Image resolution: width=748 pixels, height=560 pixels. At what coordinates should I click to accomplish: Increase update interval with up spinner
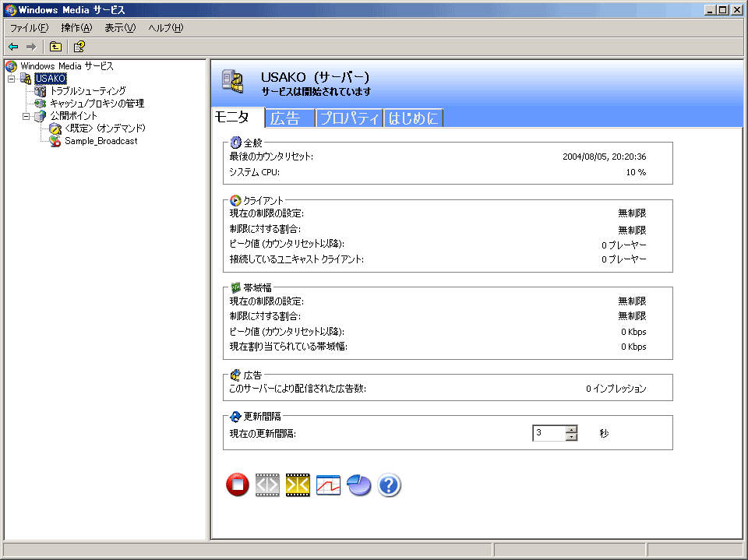click(x=571, y=430)
